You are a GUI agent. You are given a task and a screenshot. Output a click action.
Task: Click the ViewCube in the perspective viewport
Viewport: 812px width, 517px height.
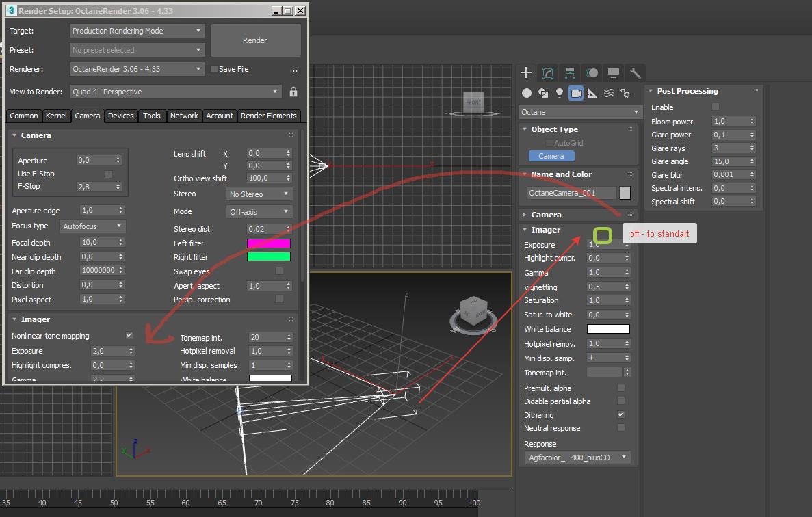[x=473, y=312]
